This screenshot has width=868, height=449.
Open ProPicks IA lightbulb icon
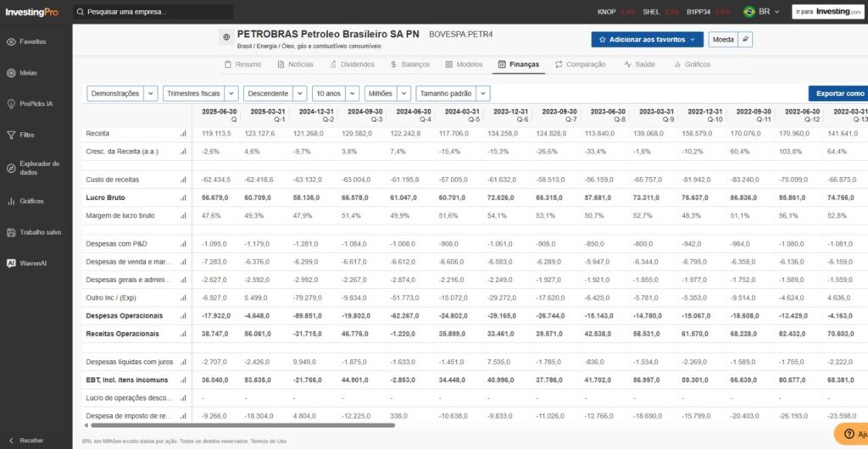pos(11,104)
